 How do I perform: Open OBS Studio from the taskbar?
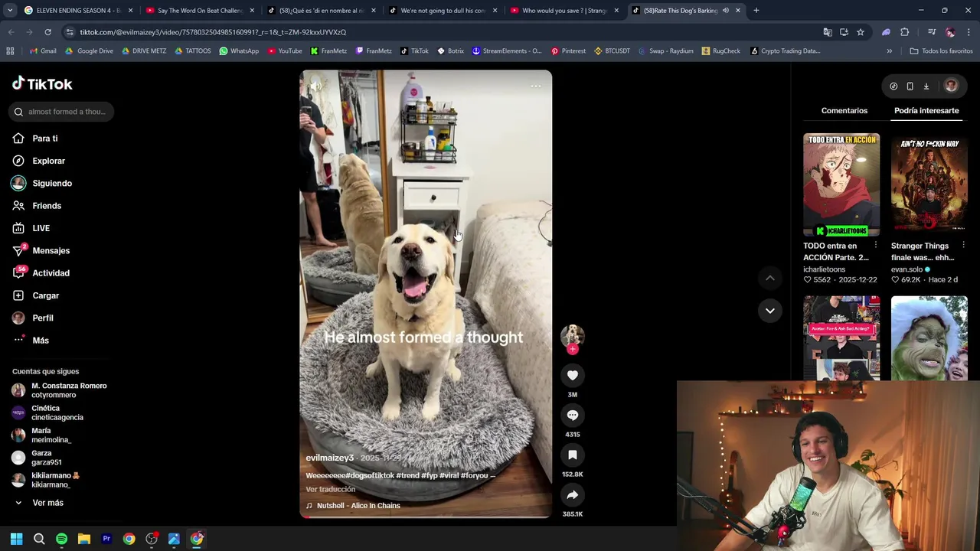coord(152,539)
